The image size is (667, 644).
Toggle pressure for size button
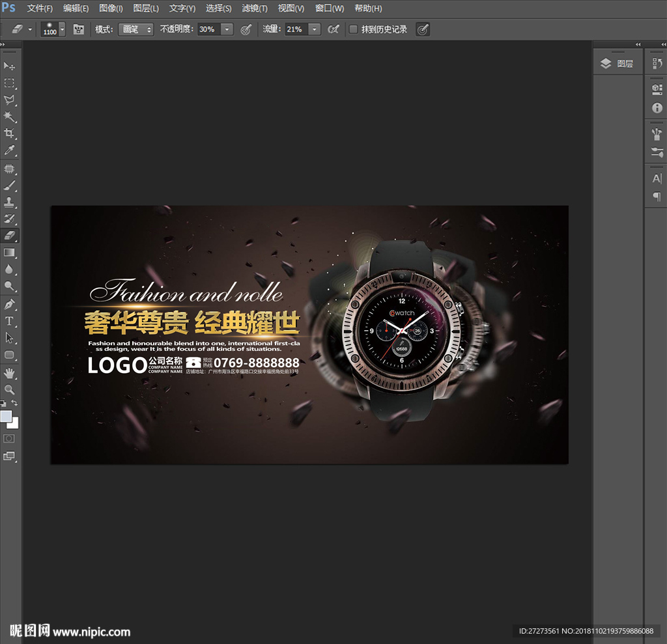[422, 29]
